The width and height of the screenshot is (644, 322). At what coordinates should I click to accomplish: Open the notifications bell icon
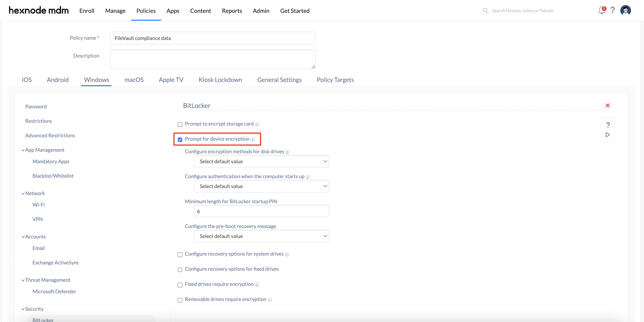(602, 11)
